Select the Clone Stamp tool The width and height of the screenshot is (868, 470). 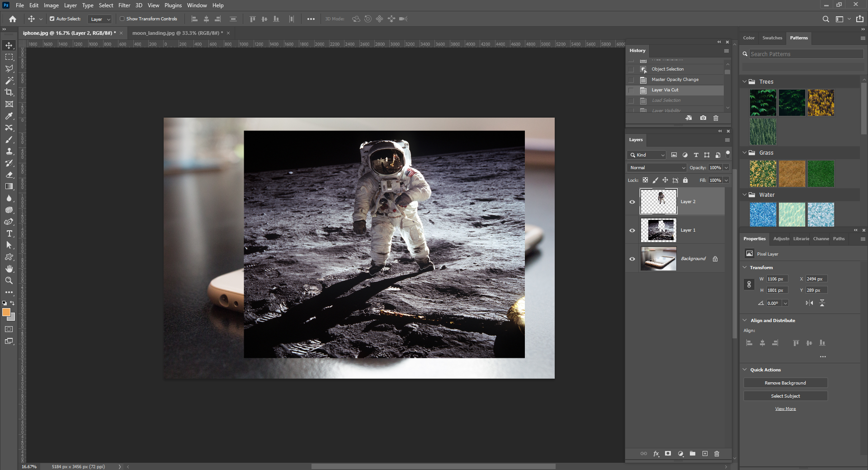coord(9,151)
